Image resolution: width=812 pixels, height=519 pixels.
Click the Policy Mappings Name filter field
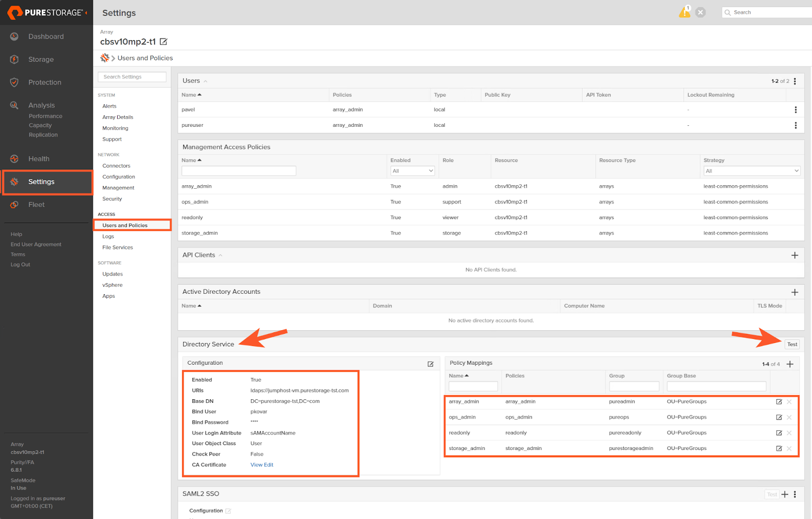click(x=473, y=387)
